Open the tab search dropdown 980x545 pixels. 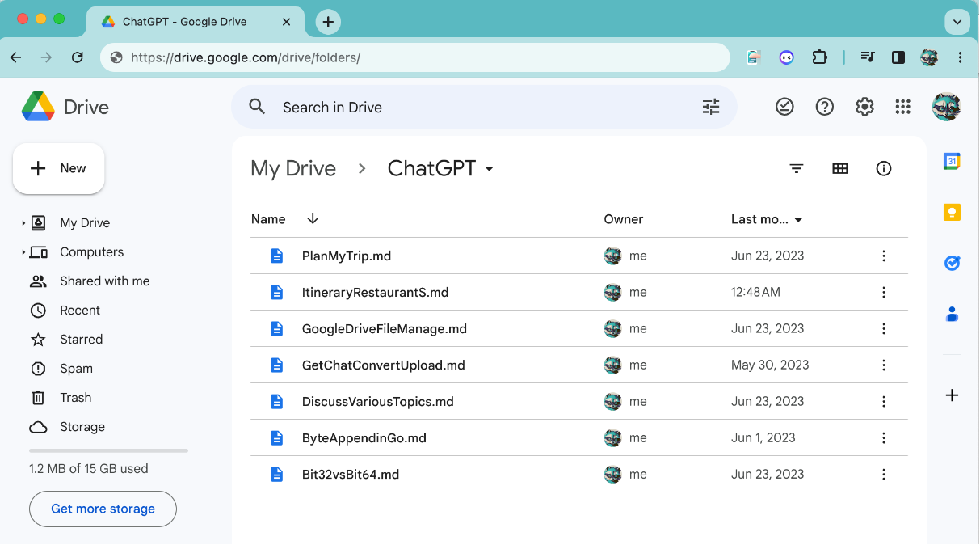(x=957, y=22)
